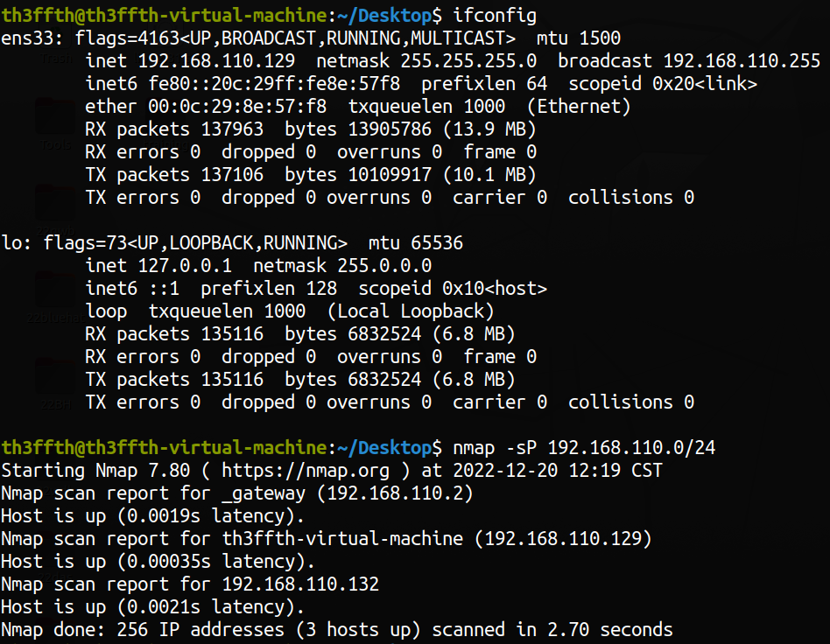This screenshot has height=644, width=830.
Task: Click the 'lo:' loopback interface name
Action: pos(17,243)
